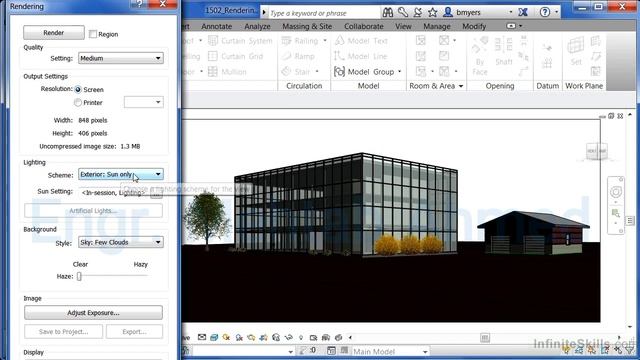Screen dimensions: 640x360
Task: Click the Artificial Lights button
Action: (93, 211)
